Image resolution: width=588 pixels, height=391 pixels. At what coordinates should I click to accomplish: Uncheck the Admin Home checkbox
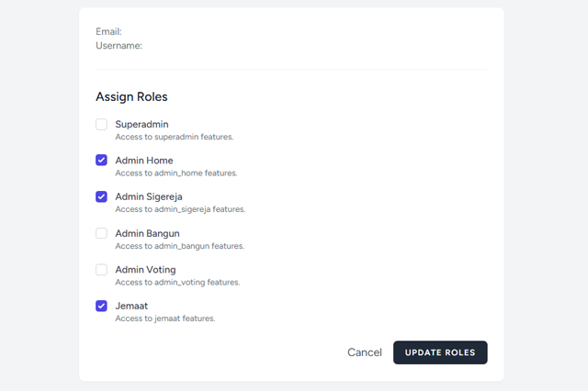(x=102, y=161)
